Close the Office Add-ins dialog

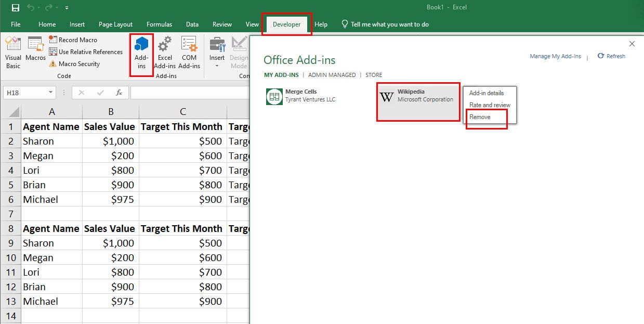[632, 44]
